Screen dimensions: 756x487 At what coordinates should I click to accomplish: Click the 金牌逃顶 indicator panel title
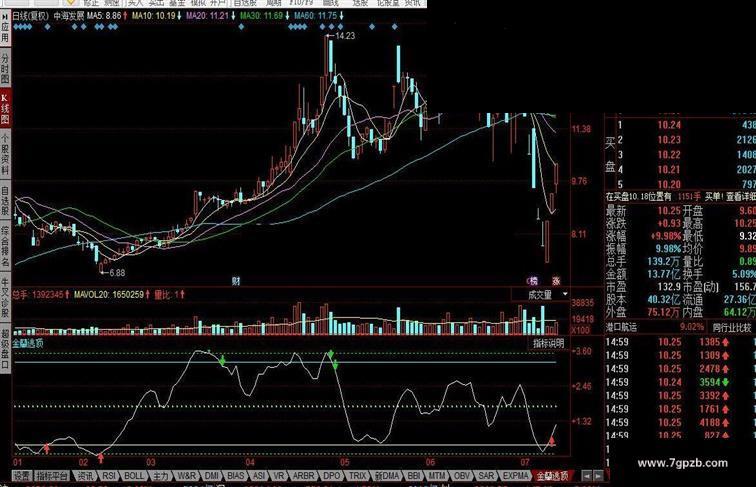tap(28, 343)
